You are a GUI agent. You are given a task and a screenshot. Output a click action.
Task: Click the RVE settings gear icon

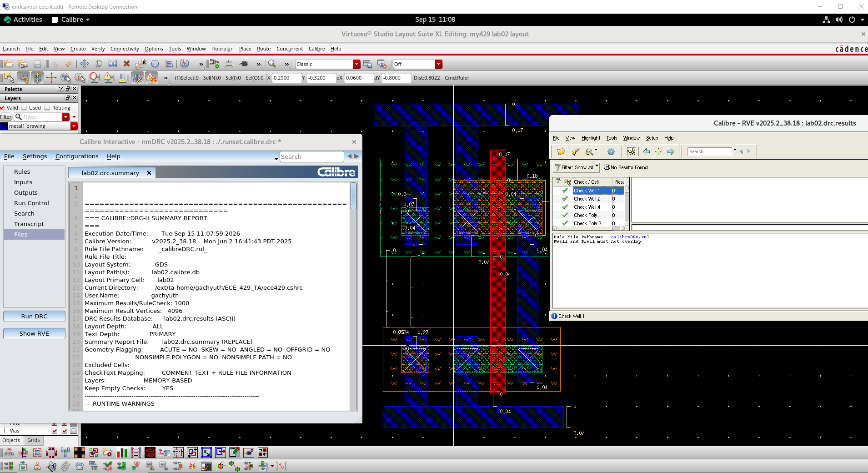(611, 152)
